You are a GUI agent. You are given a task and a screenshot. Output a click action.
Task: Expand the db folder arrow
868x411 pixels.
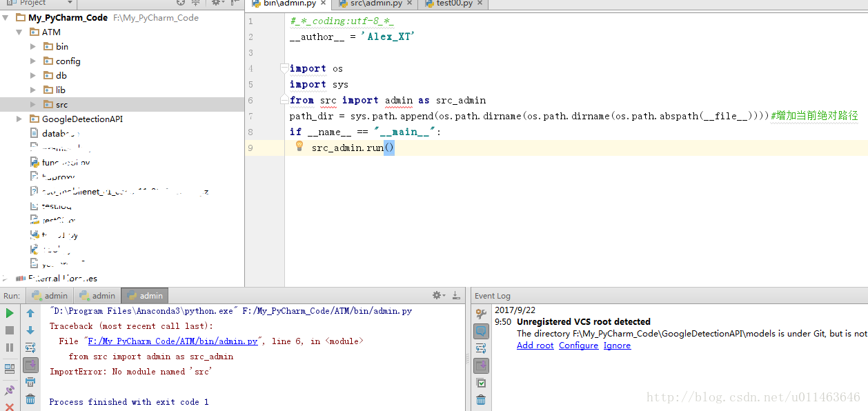(x=32, y=75)
